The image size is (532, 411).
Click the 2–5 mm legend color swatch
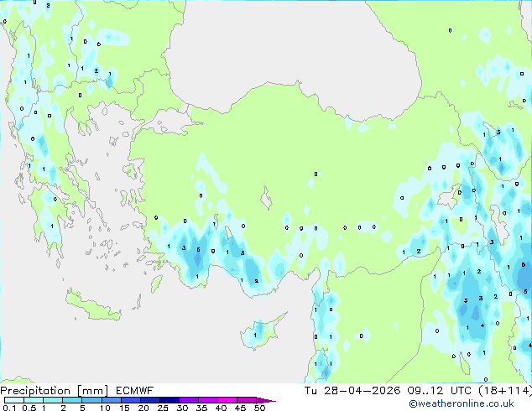(x=72, y=400)
